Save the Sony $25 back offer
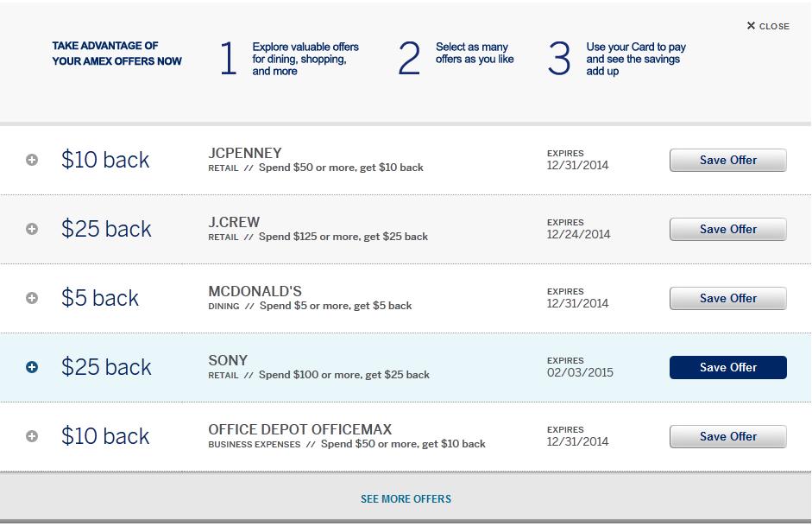 (727, 367)
